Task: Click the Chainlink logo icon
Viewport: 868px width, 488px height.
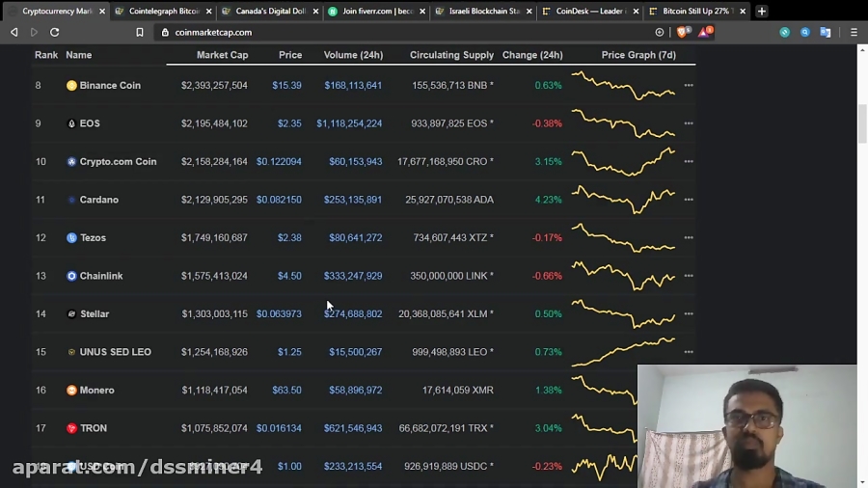Action: click(71, 276)
